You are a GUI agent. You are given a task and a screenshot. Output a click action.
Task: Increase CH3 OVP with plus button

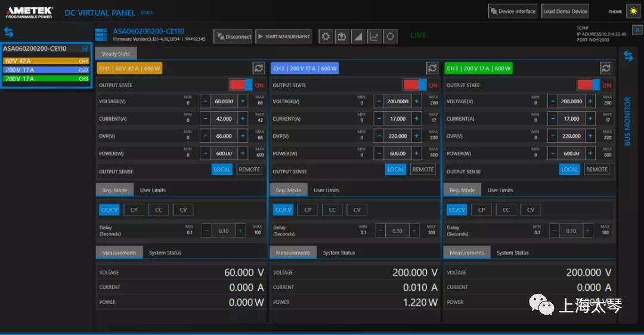[x=590, y=136]
